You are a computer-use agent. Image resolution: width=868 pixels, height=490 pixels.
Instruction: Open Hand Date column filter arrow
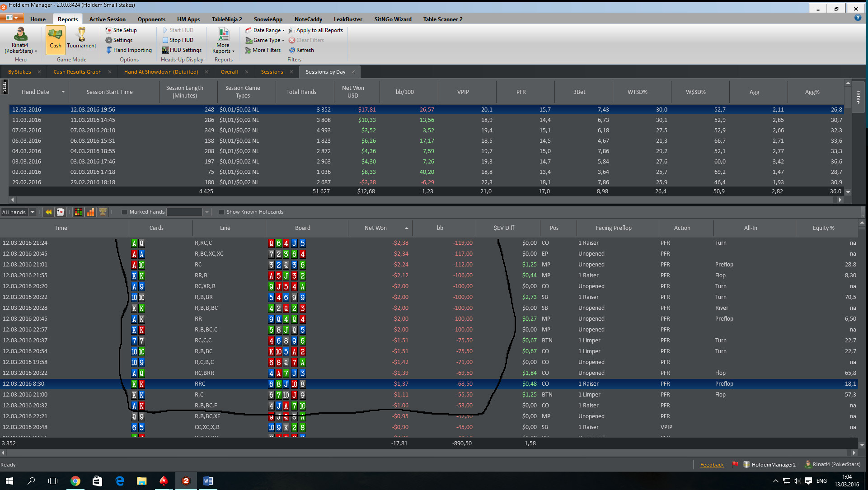63,92
